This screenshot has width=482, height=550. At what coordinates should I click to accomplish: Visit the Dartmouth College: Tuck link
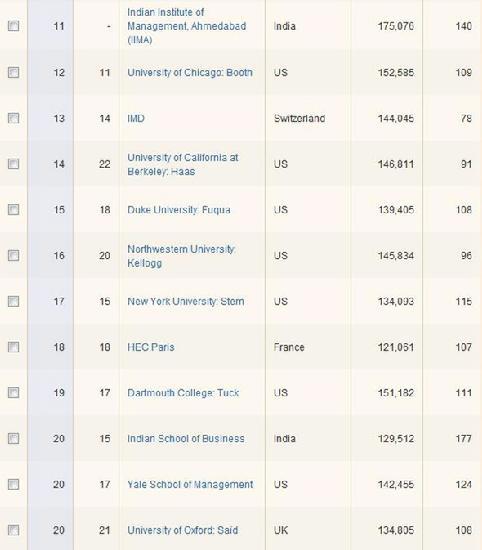183,393
